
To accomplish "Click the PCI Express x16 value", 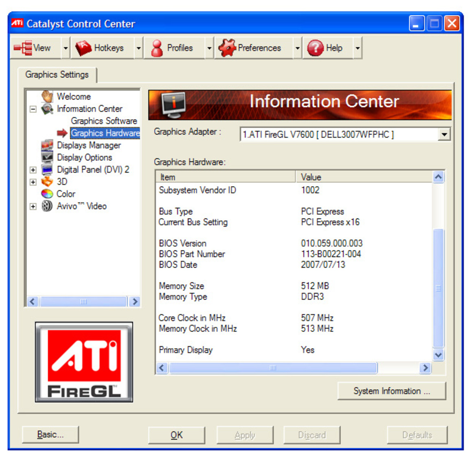I will click(330, 222).
